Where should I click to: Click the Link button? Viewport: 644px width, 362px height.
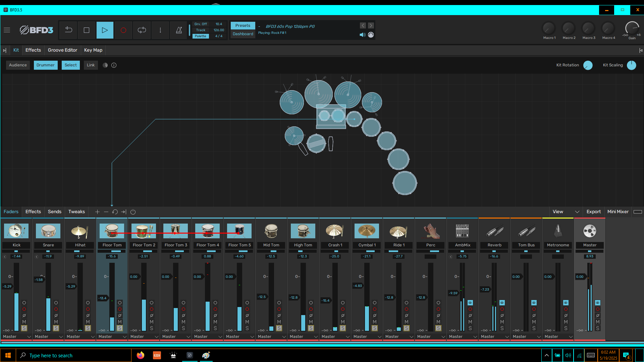pyautogui.click(x=91, y=65)
